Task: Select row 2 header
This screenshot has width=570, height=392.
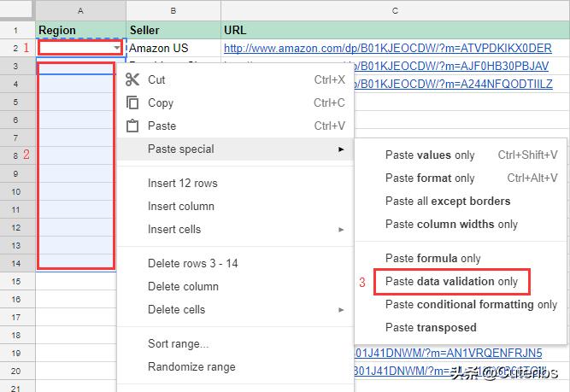Action: [15, 48]
